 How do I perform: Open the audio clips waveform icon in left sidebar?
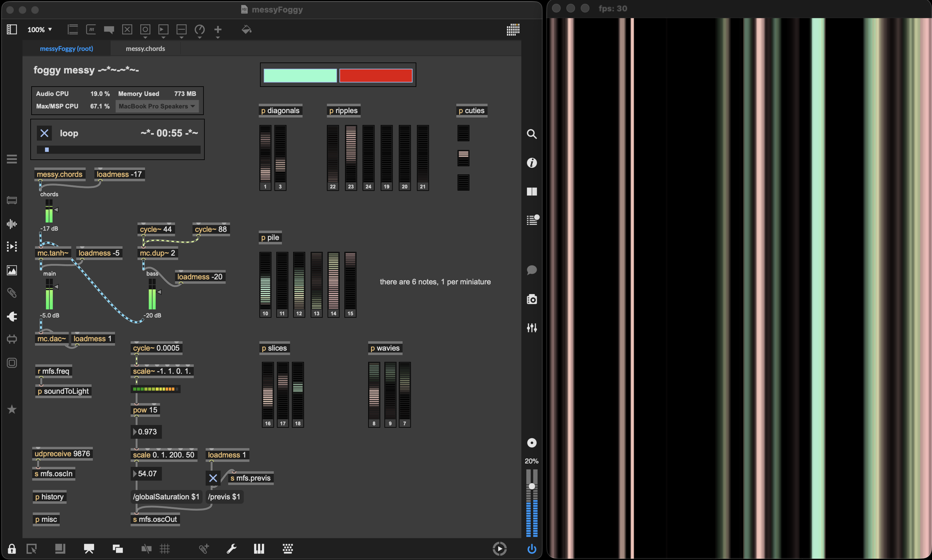point(12,224)
